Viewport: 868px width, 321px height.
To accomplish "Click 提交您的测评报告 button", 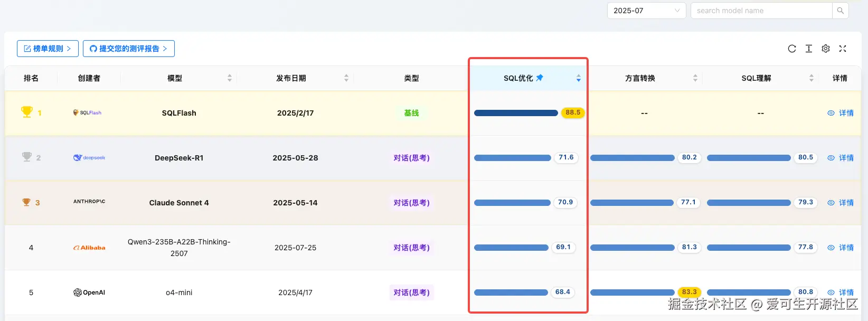I will (129, 49).
